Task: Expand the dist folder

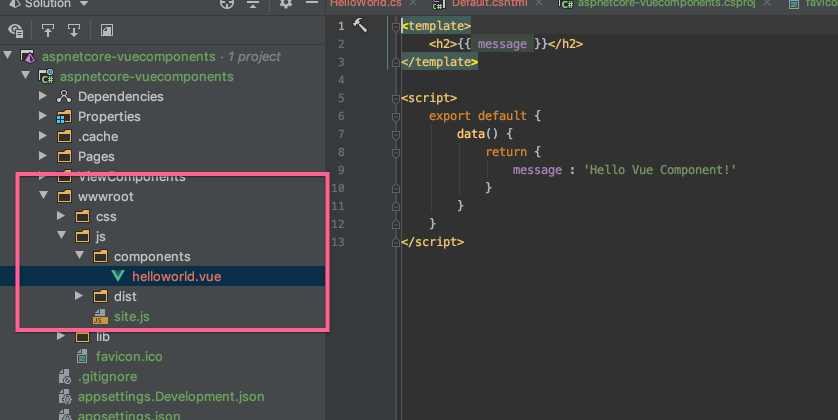Action: 79,295
